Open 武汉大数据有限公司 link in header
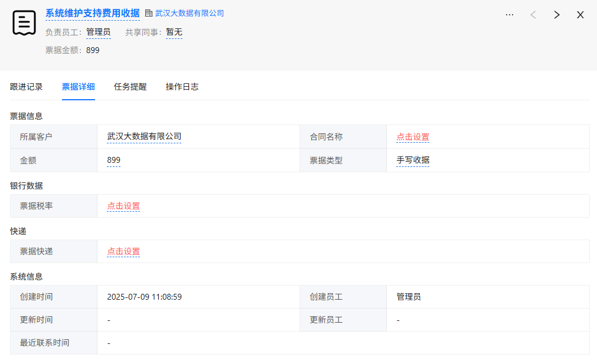The height and width of the screenshot is (364, 597). [190, 13]
